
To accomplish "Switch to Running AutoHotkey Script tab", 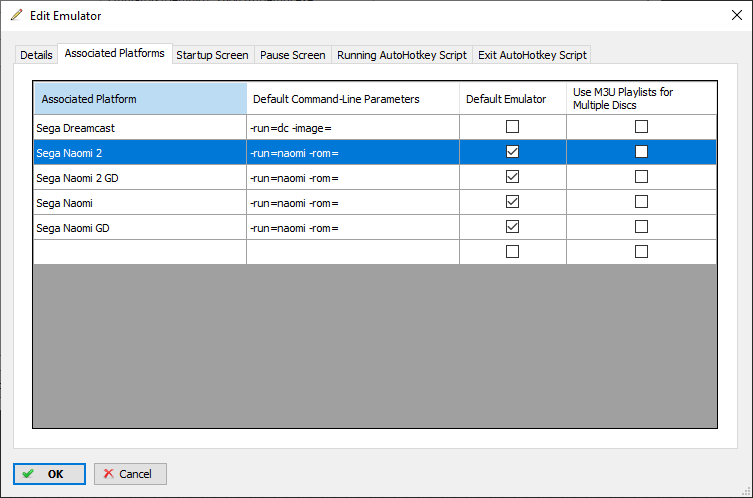I will pos(402,55).
